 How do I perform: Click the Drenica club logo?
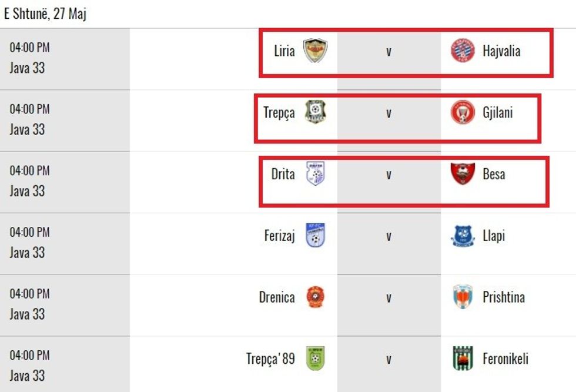point(316,297)
